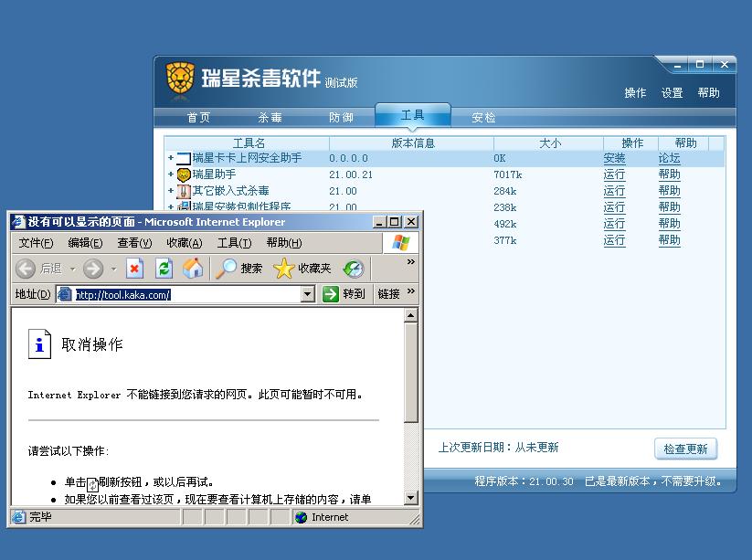Click 帮助 link for 瑞星助手 row
The width and height of the screenshot is (752, 560).
click(670, 174)
